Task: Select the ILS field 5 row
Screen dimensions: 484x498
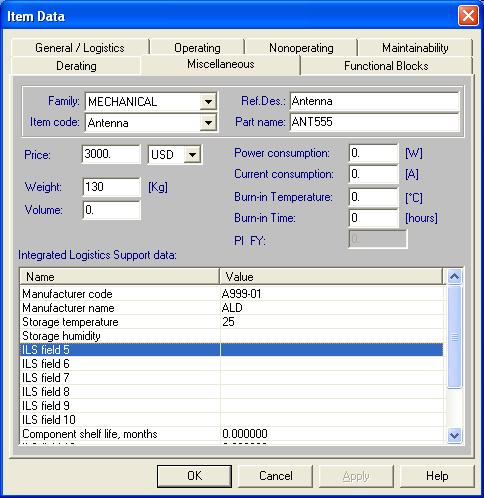Action: pos(231,350)
